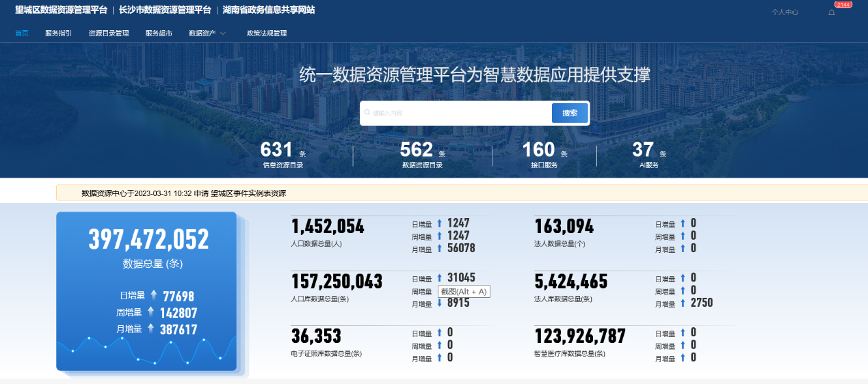
Task: Click the 397,472,052 数据总量 card
Action: click(x=146, y=291)
